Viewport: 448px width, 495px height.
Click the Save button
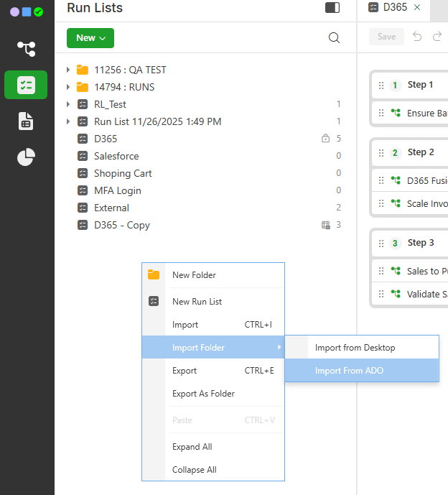(386, 37)
